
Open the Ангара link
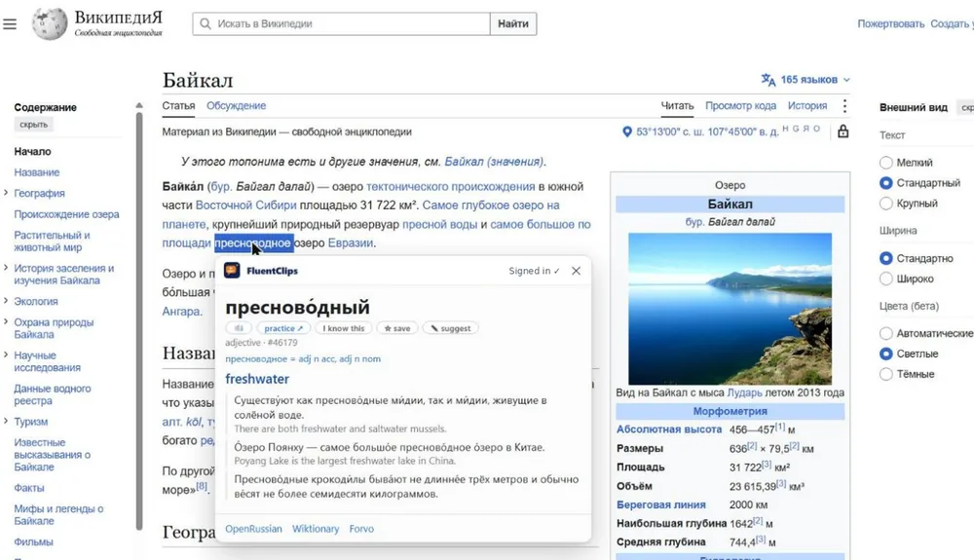[181, 311]
